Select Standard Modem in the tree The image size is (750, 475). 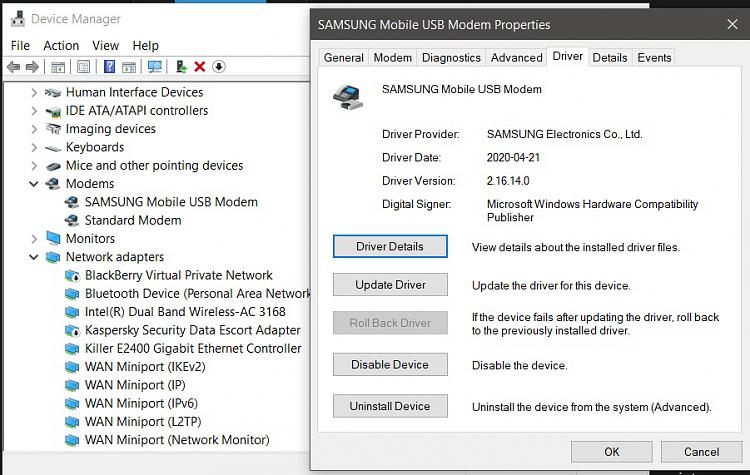[x=133, y=221]
